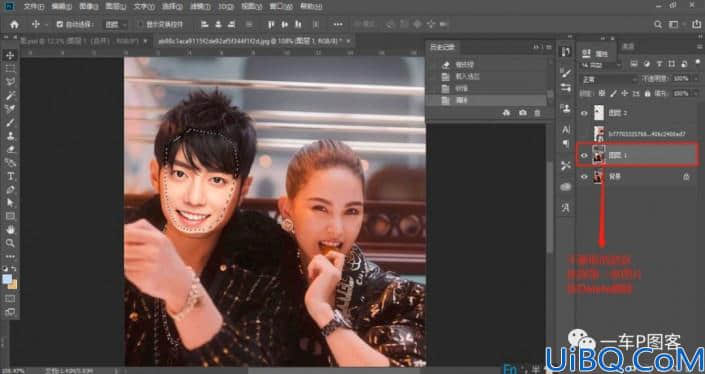Go to Home screen icon
705x374 pixels.
[x=14, y=25]
